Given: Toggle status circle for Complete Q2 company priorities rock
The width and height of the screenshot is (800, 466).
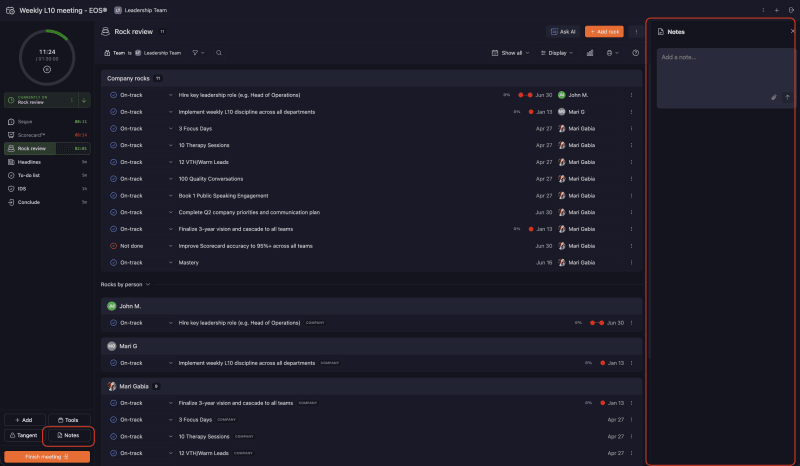Looking at the screenshot, I should (113, 212).
